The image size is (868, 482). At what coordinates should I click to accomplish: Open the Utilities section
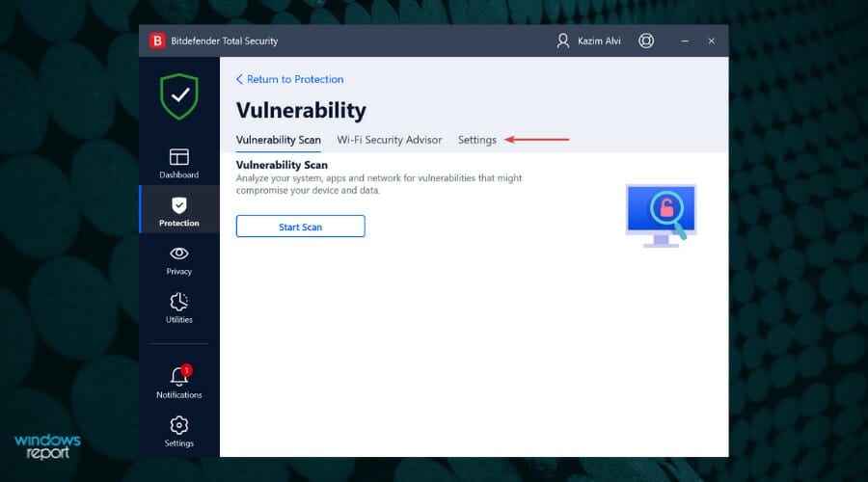pos(178,308)
